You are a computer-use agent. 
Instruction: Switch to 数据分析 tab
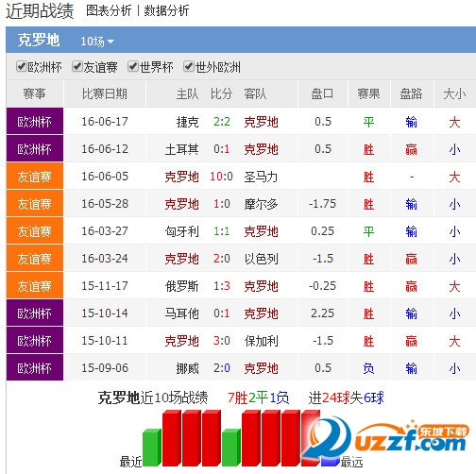(166, 10)
